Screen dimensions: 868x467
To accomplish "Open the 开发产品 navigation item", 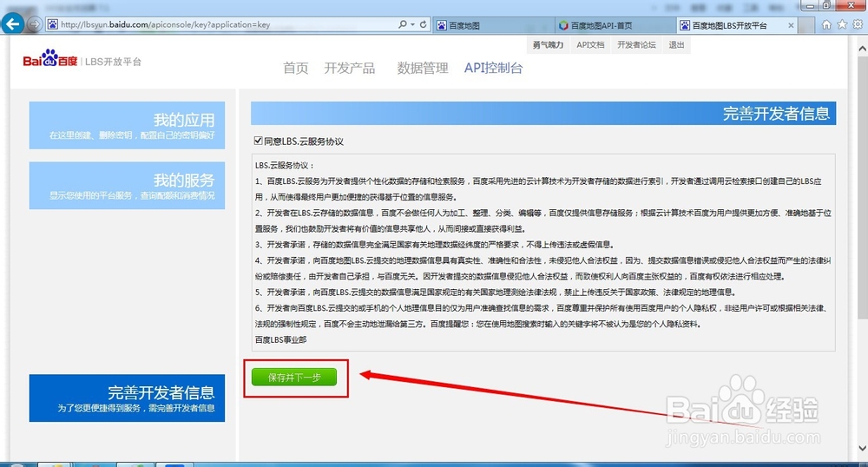I will click(349, 68).
